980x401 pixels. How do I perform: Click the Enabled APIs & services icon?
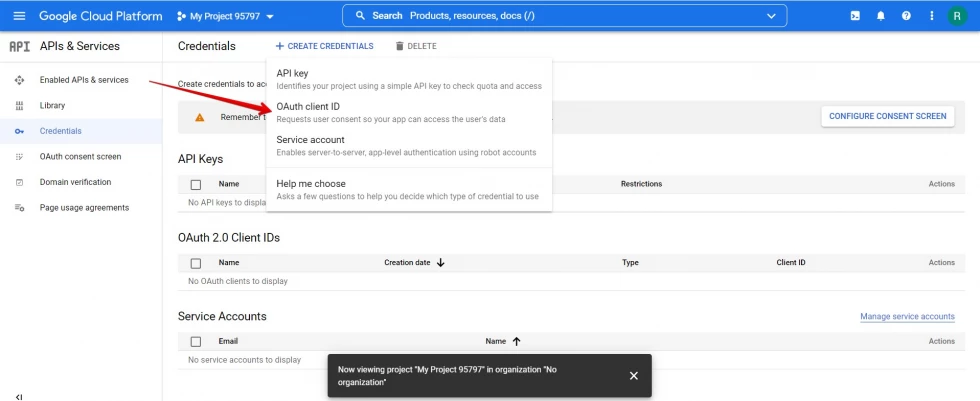[19, 80]
